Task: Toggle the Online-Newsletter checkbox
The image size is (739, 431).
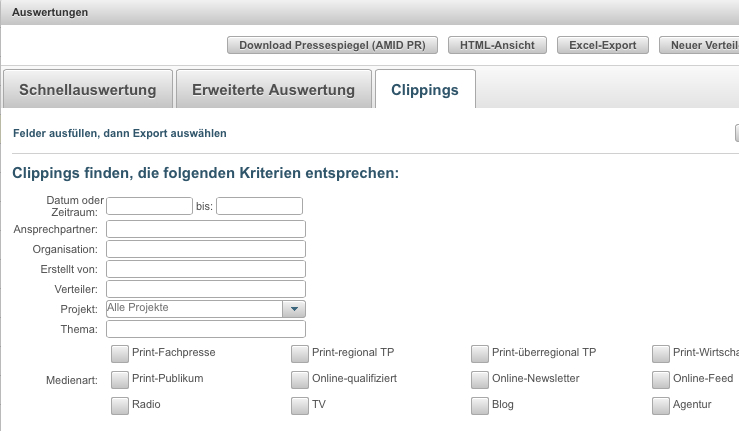Action: (480, 379)
